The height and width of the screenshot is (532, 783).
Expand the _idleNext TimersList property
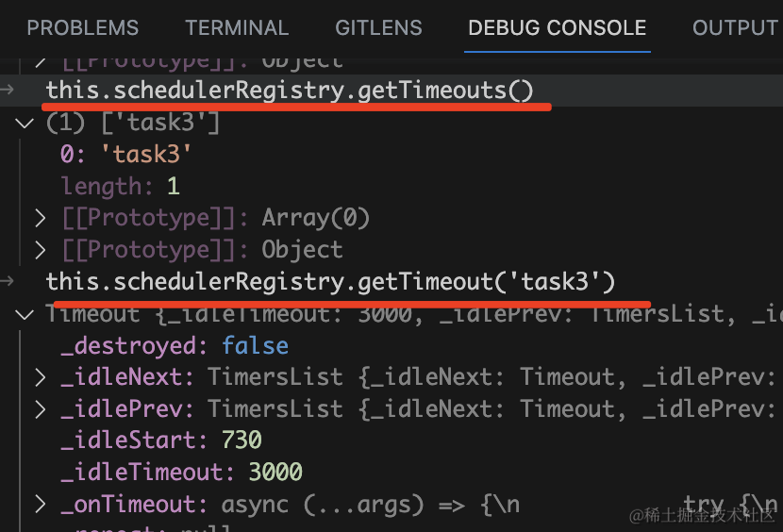click(41, 377)
